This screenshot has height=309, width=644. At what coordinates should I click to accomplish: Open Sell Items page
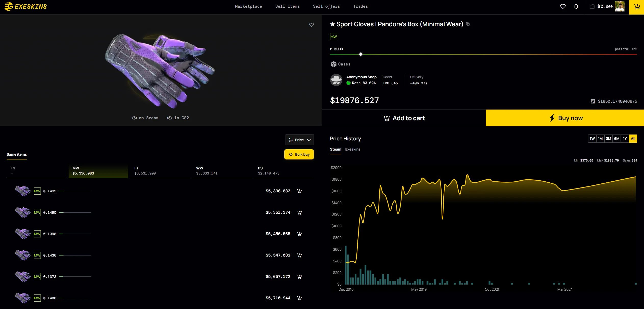[287, 6]
